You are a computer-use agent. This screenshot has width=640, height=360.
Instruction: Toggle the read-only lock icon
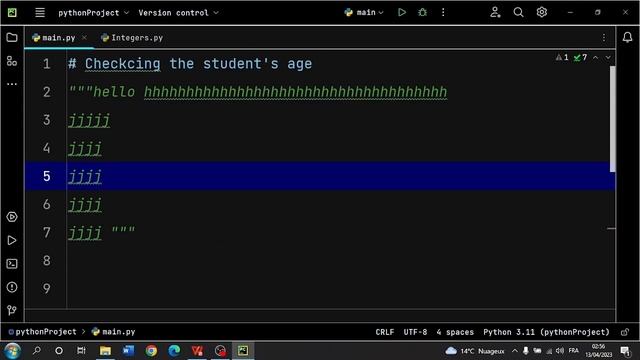click(624, 332)
